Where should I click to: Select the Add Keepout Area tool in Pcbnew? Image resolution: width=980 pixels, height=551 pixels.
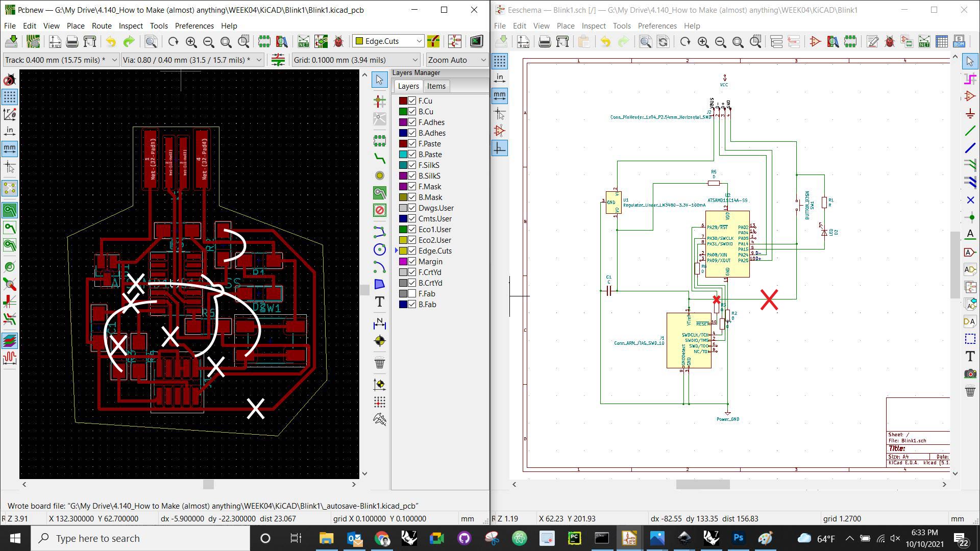pos(379,210)
